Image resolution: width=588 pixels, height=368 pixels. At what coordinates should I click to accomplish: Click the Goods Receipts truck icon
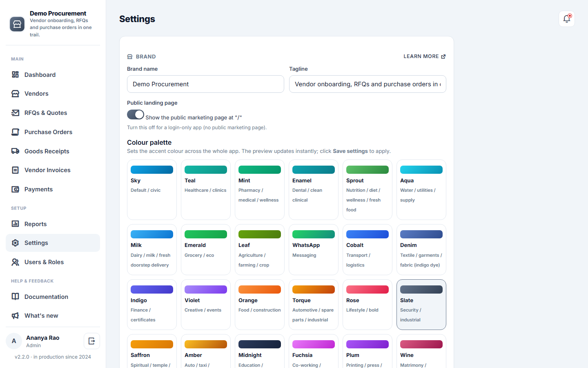pyautogui.click(x=16, y=151)
